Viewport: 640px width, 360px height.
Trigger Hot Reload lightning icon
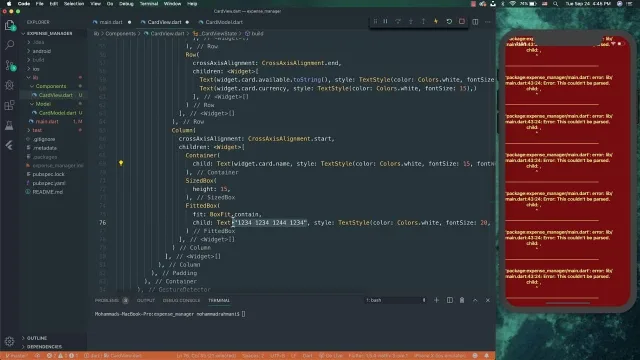tap(436, 21)
